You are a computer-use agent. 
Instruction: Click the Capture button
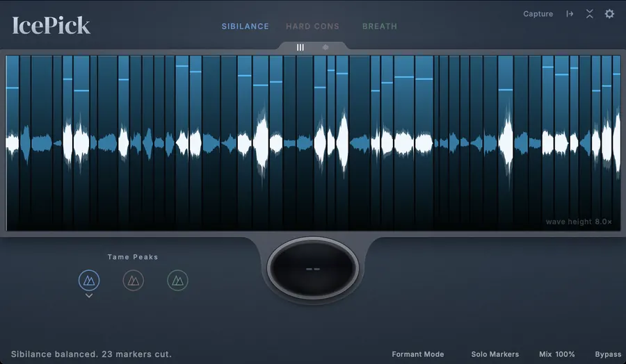(538, 14)
